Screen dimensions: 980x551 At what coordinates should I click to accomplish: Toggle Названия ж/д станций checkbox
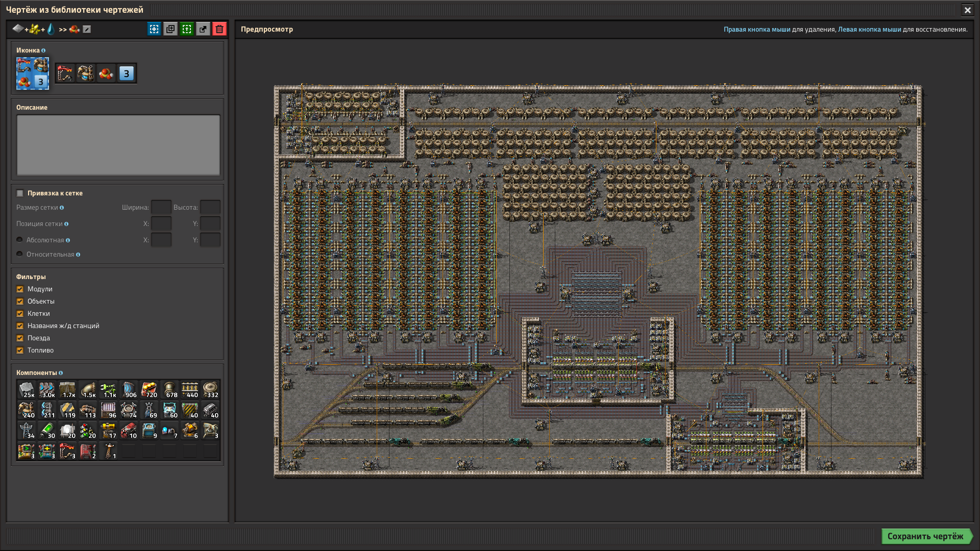pos(20,326)
